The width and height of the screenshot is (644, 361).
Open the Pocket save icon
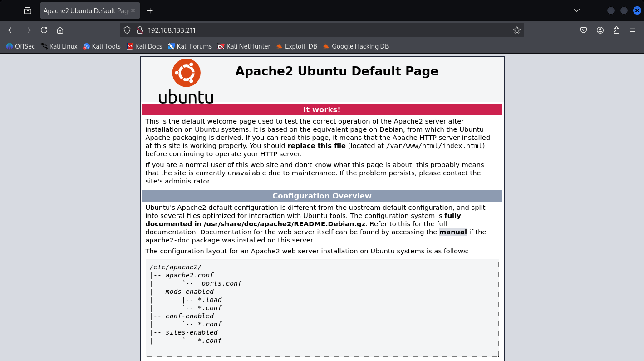point(584,30)
